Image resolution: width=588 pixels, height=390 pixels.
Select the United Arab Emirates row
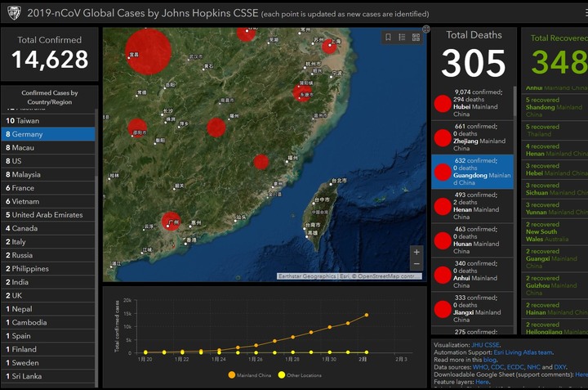(48, 215)
